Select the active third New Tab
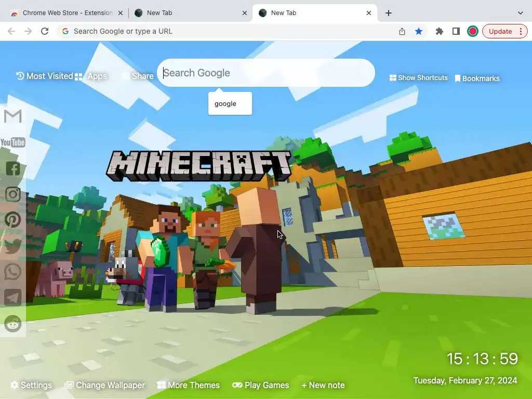This screenshot has width=532, height=399. pyautogui.click(x=314, y=13)
